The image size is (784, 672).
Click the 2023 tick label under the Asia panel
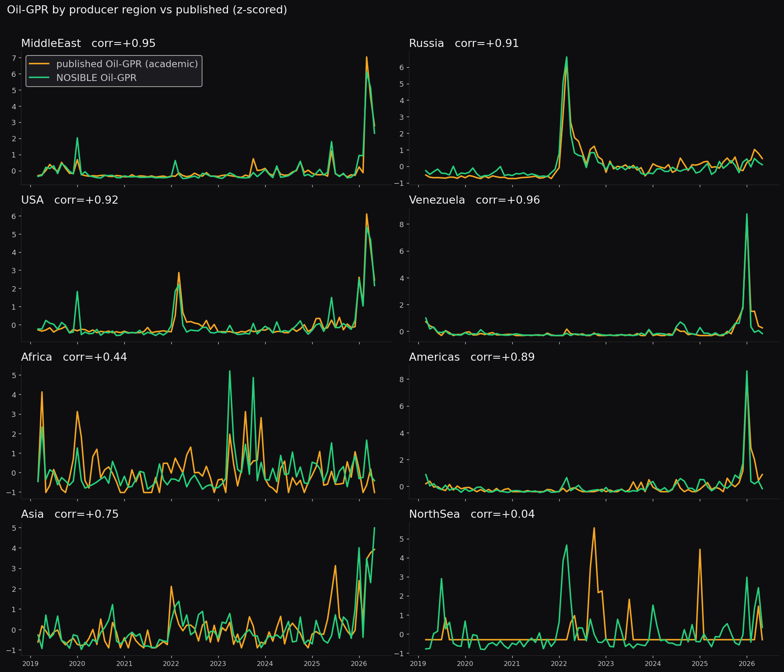coord(218,663)
